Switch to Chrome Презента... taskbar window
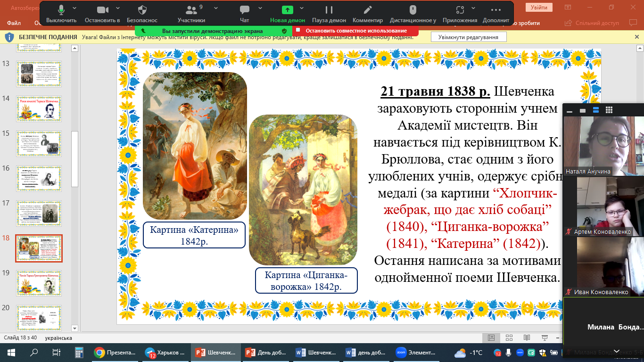The width and height of the screenshot is (644, 362). click(115, 353)
